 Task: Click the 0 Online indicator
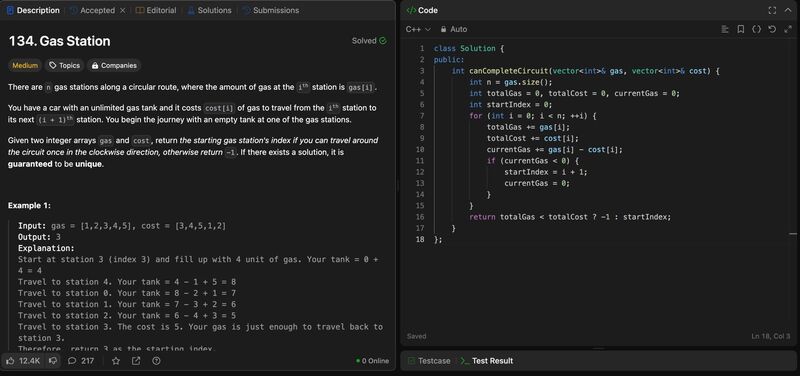372,361
